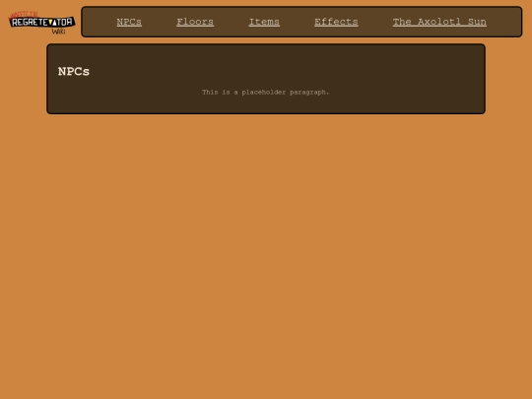Image resolution: width=532 pixels, height=399 pixels.
Task: Open The Axolotl Sun link
Action: tap(439, 22)
